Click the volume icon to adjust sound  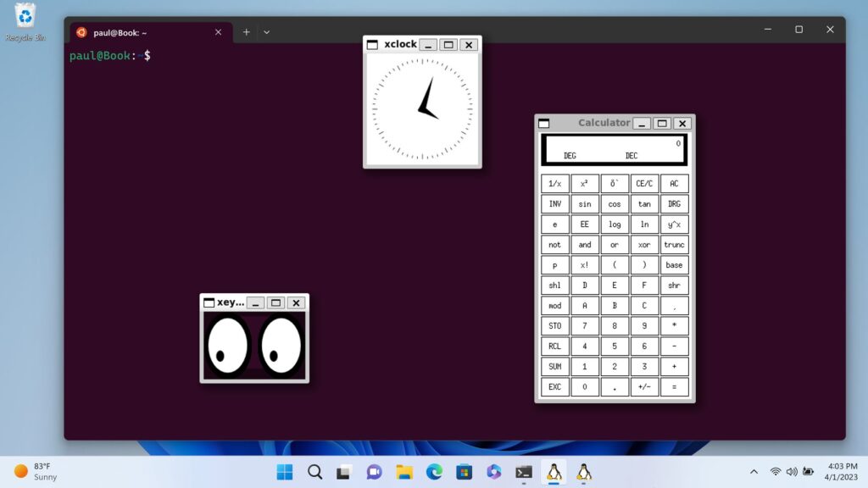pos(792,472)
